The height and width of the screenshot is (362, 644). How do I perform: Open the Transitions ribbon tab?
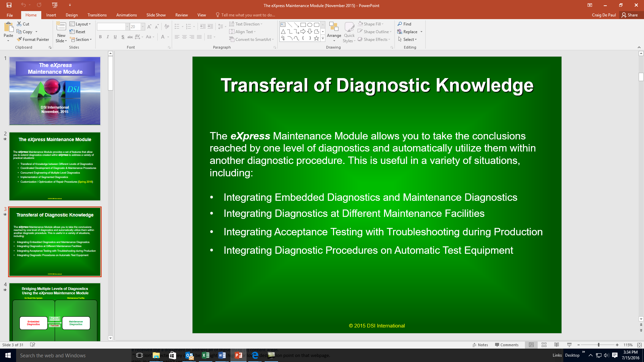pos(97,15)
